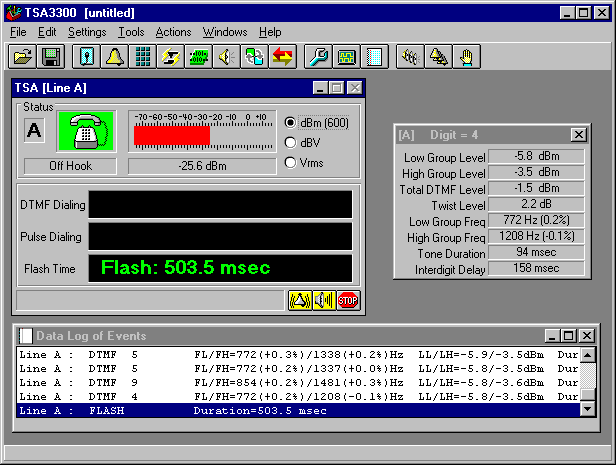Click the green binary 101 toolbar icon
This screenshot has height=465, width=616.
pyautogui.click(x=198, y=57)
